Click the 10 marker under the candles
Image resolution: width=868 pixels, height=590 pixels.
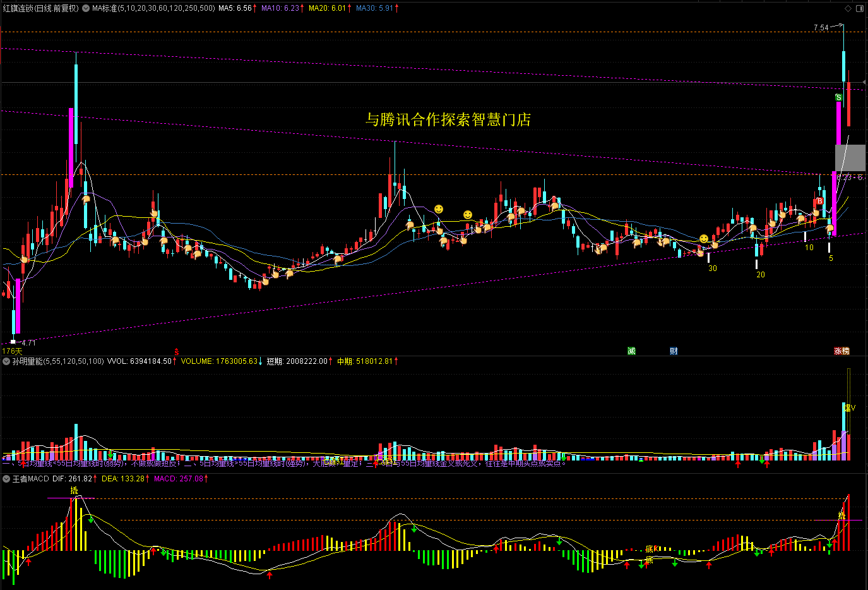pos(809,248)
